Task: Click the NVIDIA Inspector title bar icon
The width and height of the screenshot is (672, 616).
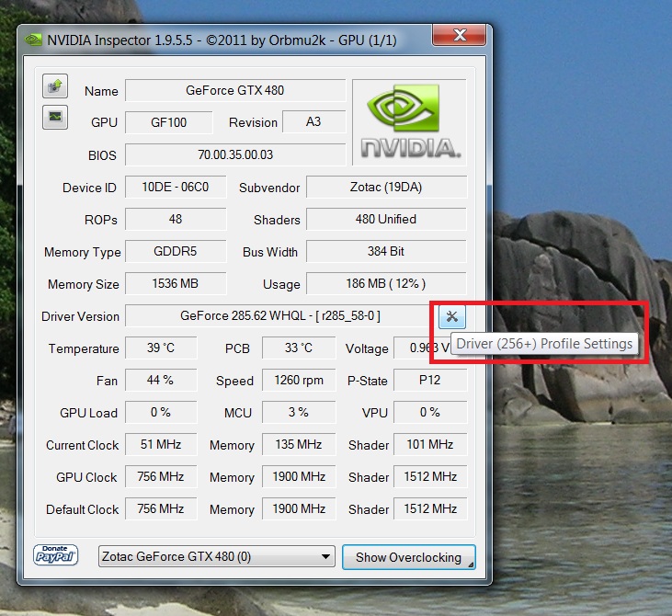Action: pyautogui.click(x=33, y=40)
